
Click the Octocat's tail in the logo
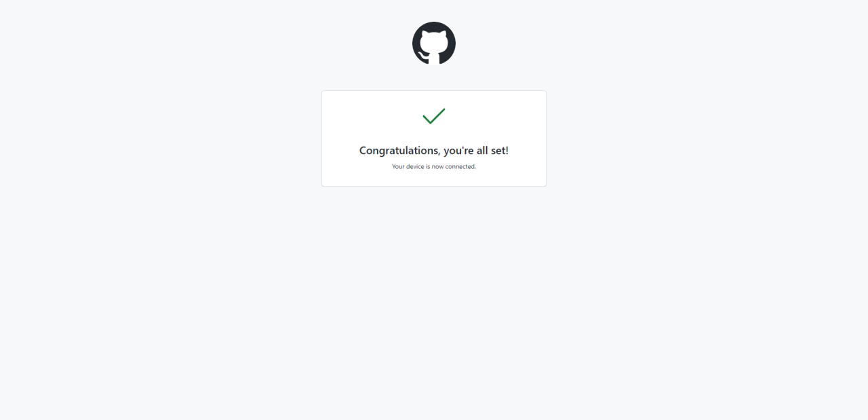(422, 56)
